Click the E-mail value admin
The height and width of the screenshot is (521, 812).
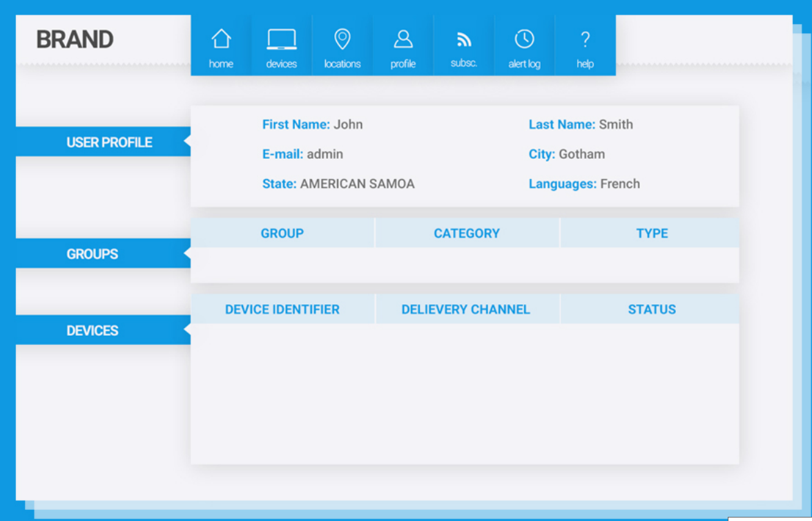point(325,154)
